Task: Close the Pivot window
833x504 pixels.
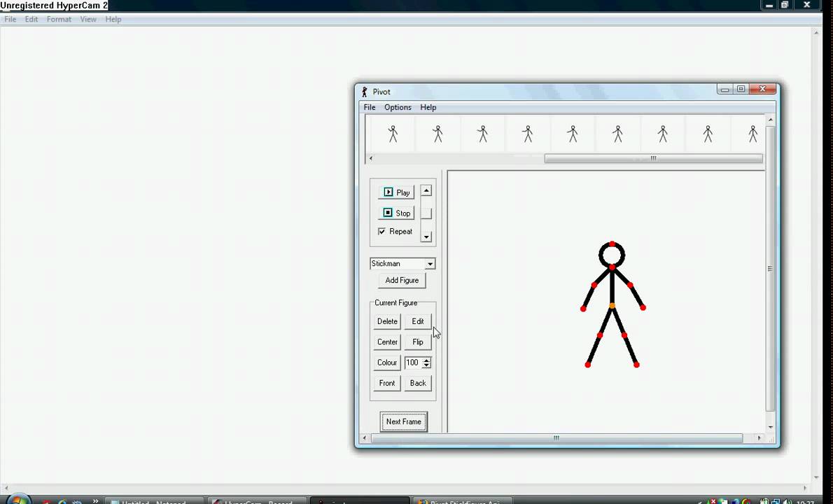Action: [x=763, y=89]
